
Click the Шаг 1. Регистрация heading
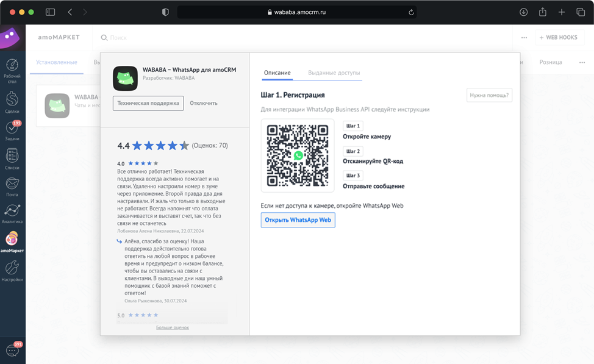click(293, 95)
